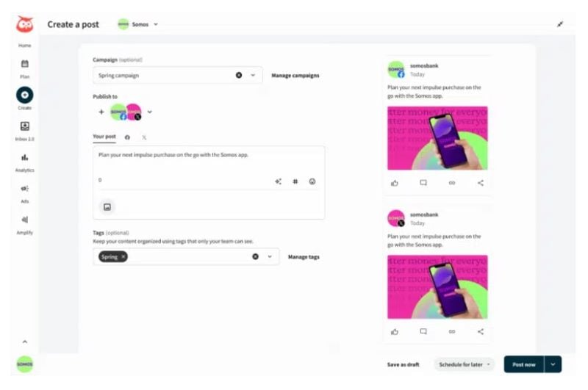Expand the Publish to accounts chevron

click(x=150, y=112)
